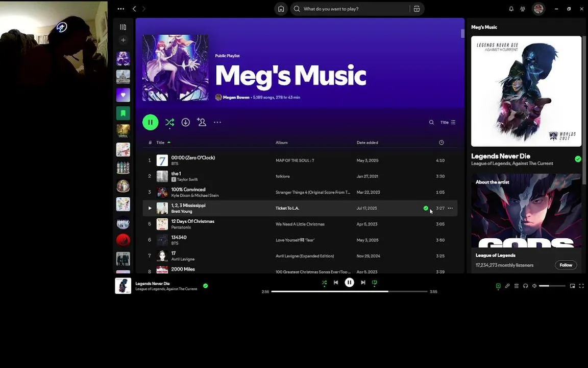Open the three-dot app menu at top
Viewport: 588px width, 368px height.
pyautogui.click(x=121, y=9)
